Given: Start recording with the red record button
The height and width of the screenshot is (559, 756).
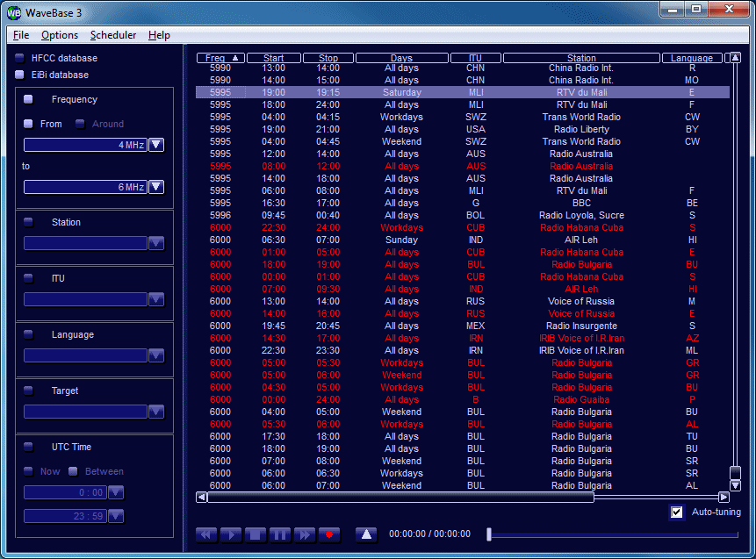Looking at the screenshot, I should [329, 534].
